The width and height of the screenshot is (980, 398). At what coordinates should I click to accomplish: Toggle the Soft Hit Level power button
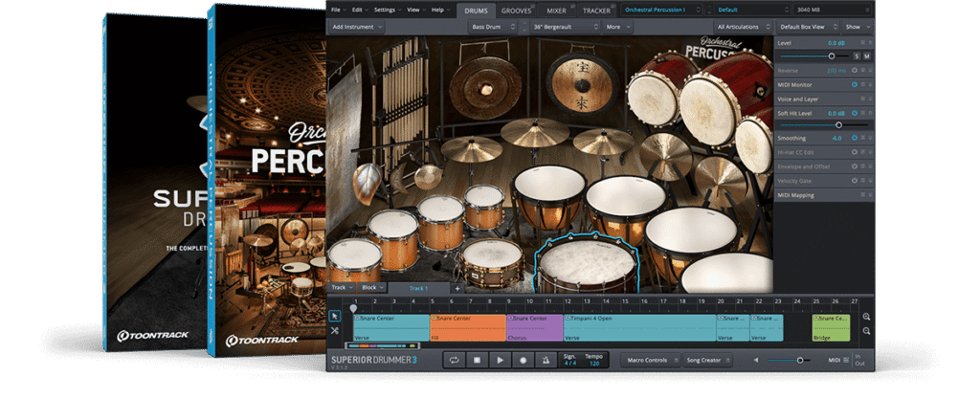click(x=855, y=113)
